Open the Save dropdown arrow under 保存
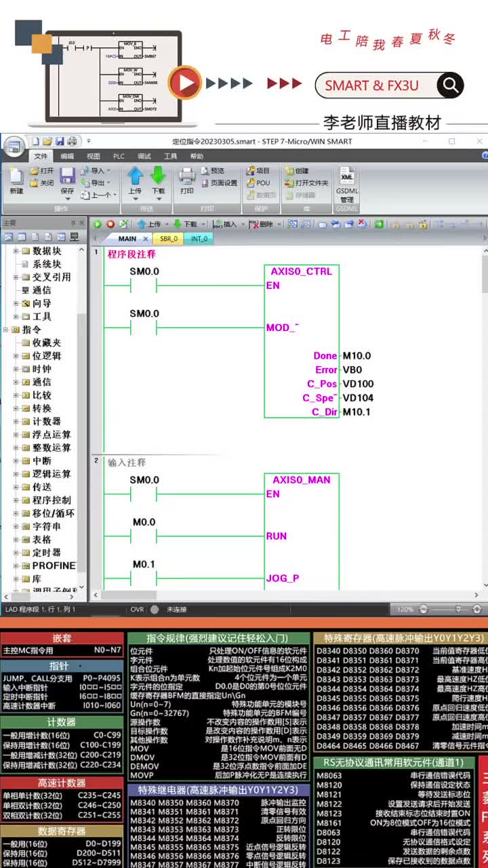 coord(67,198)
